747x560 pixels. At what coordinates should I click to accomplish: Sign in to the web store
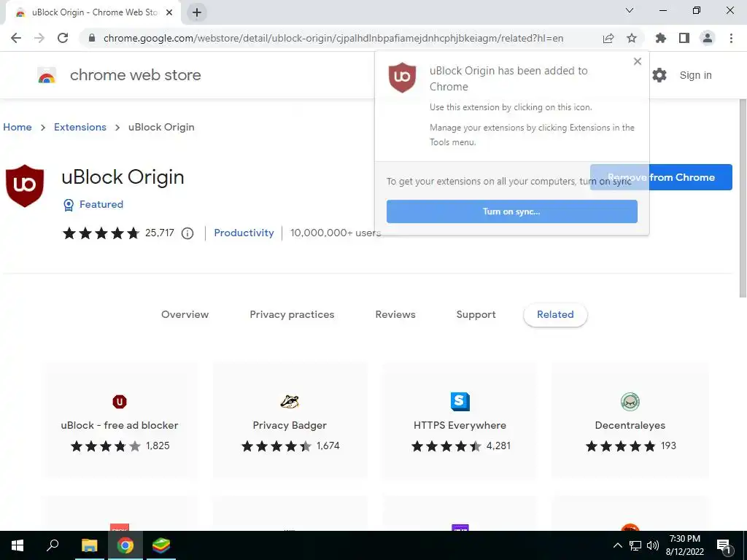pyautogui.click(x=695, y=75)
